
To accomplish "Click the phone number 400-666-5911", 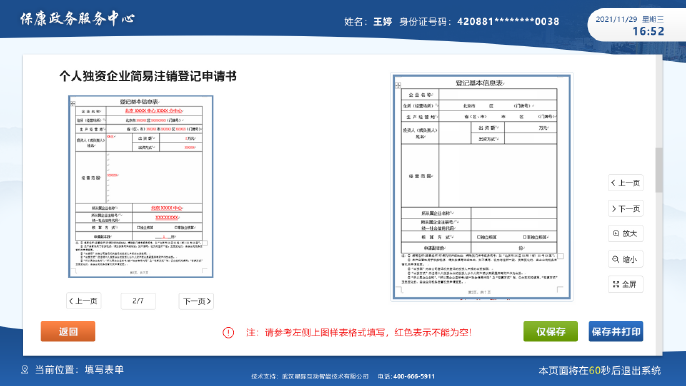I will (x=414, y=376).
